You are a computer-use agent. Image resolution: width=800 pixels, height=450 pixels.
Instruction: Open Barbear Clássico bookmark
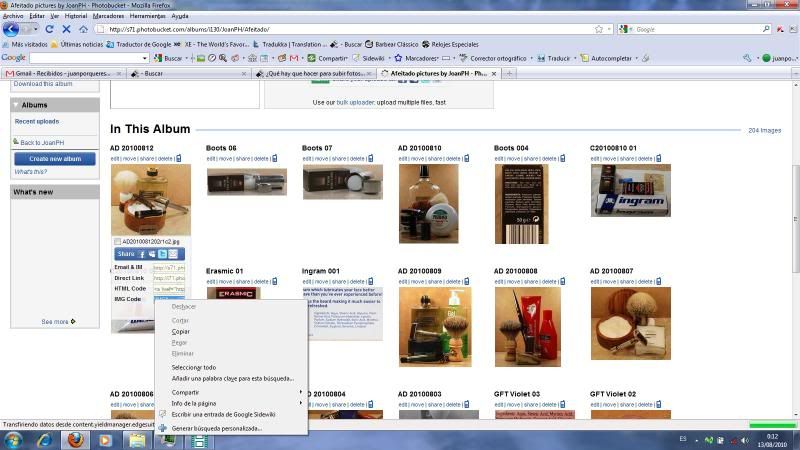392,44
